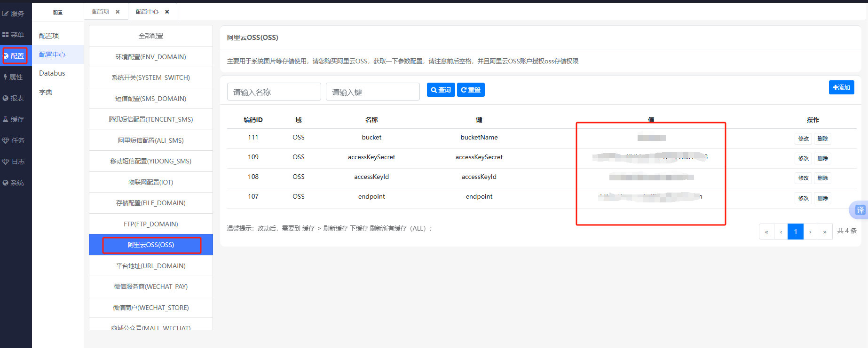868x348 pixels.
Task: Delete the accessKeySecret row with 删除
Action: pos(823,158)
